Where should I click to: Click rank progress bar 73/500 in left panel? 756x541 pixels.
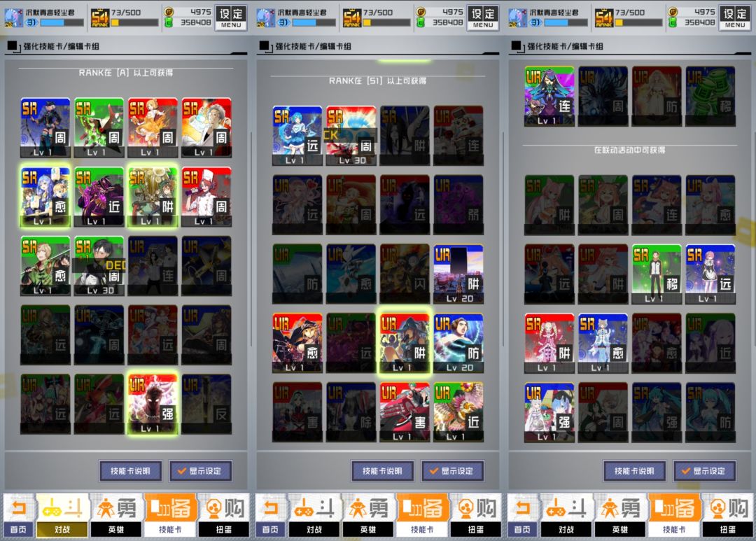pyautogui.click(x=134, y=22)
